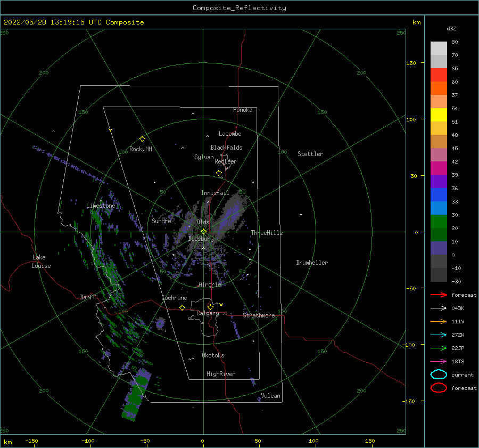Click the Vulcan city label
479x448 pixels.
(x=271, y=396)
